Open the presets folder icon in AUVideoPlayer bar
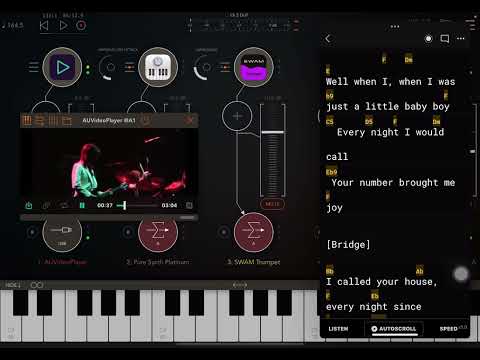This screenshot has width=480, height=360. 67,121
